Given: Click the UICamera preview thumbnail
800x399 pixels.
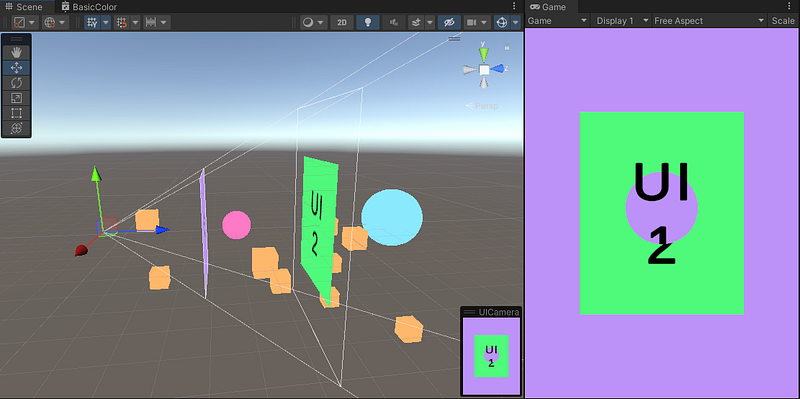Looking at the screenshot, I should 491,356.
